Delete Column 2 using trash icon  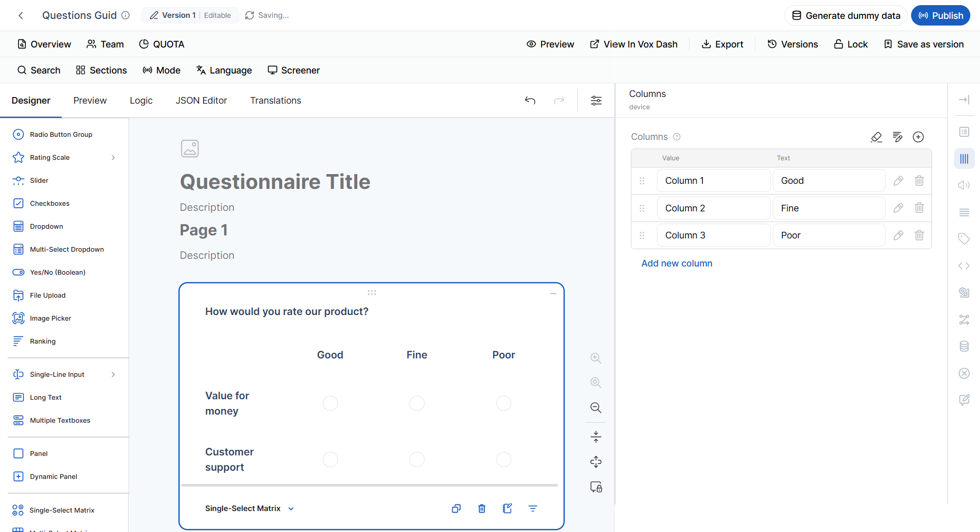[x=919, y=208]
